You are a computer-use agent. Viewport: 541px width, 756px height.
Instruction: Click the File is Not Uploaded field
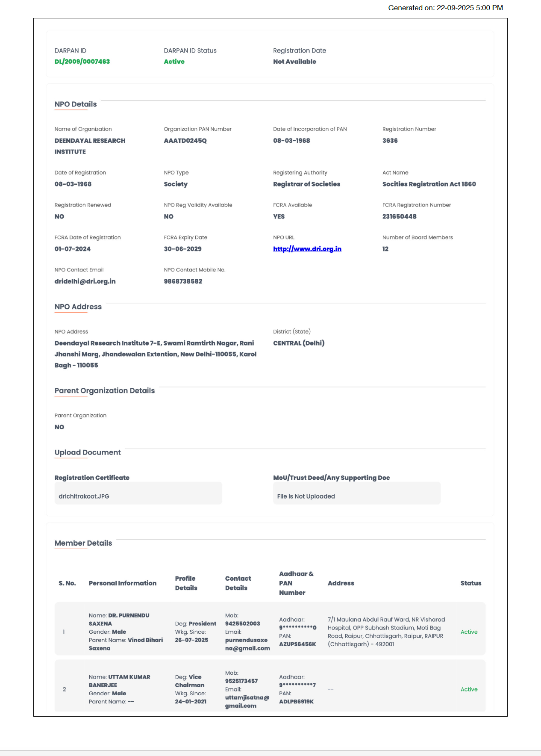(357, 493)
